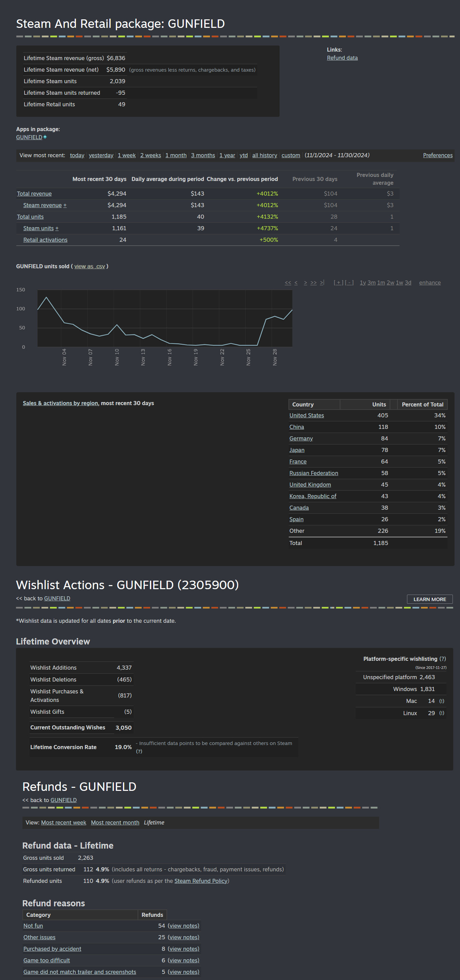This screenshot has height=980, width=460.
Task: Click Lifetime Conversion Rate (?) help
Action: point(139,751)
